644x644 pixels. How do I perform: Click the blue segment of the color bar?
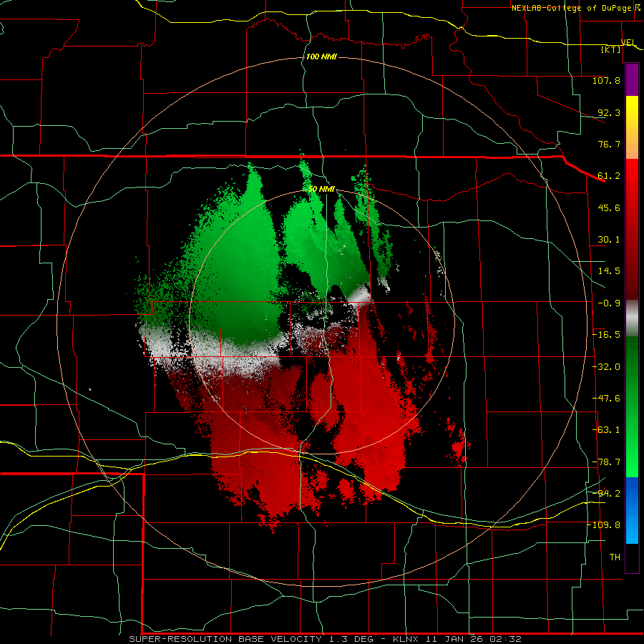pyautogui.click(x=632, y=510)
